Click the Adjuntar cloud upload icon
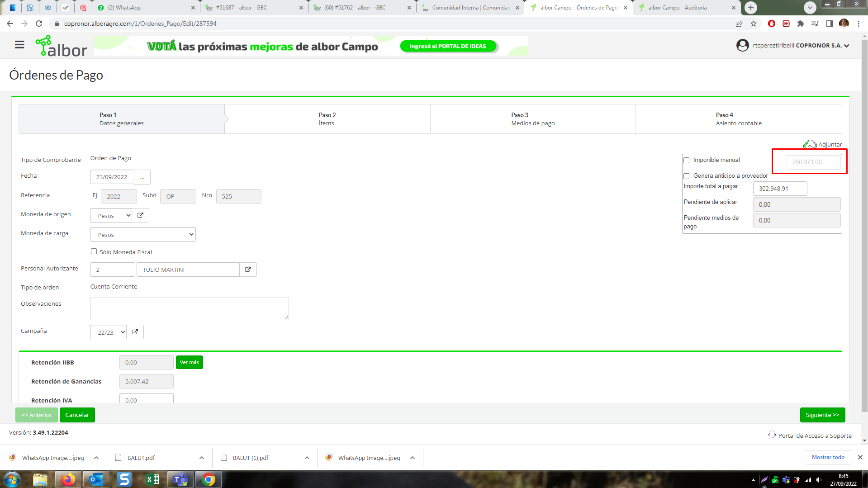 click(810, 144)
